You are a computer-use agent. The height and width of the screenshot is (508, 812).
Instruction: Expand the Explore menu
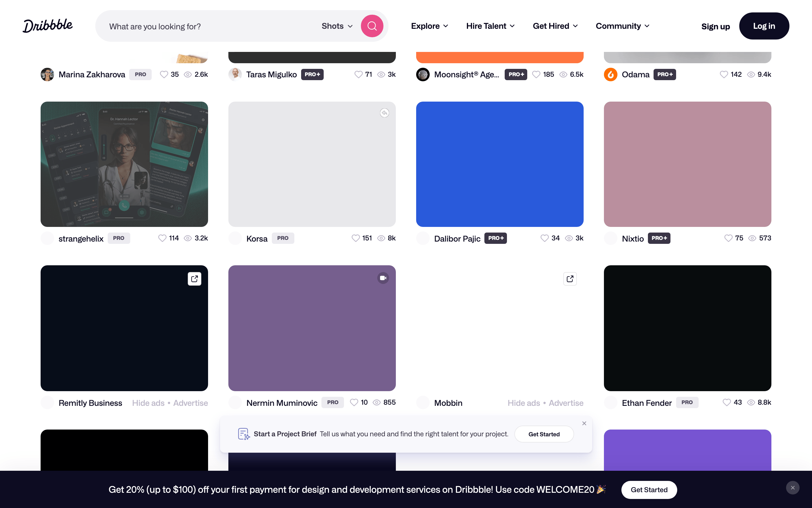coord(429,26)
